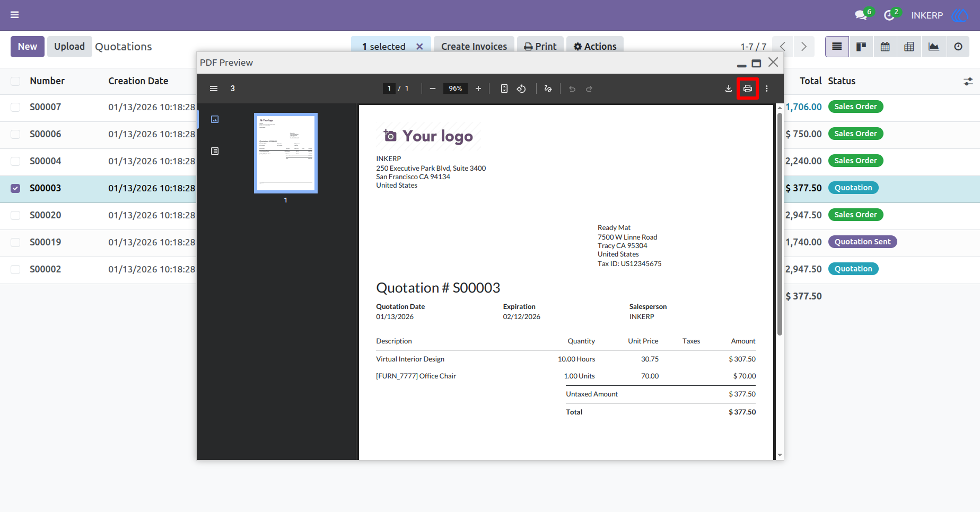Check the box for order S00007

coord(15,107)
